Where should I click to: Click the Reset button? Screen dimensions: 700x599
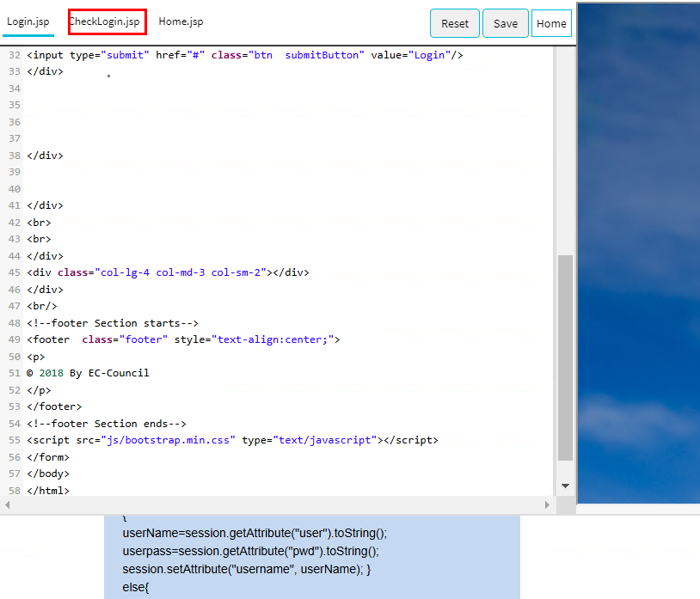[x=454, y=23]
